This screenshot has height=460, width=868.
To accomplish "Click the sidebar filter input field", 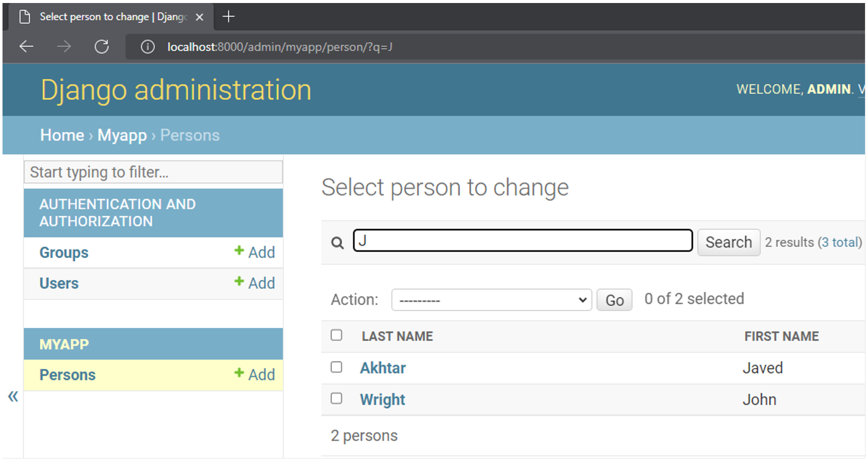I will [153, 172].
